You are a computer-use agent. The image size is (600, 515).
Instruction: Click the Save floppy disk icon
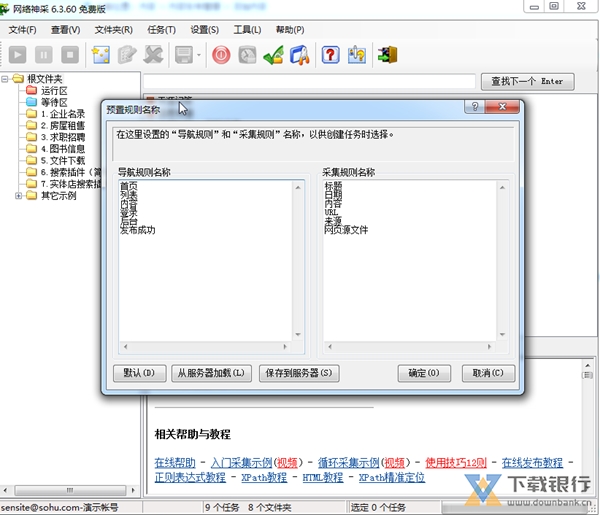click(x=184, y=55)
